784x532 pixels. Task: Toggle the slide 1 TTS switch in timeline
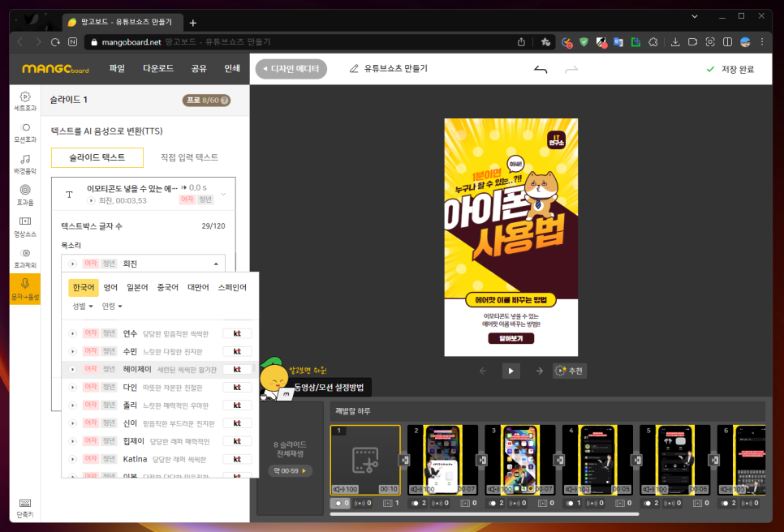(x=340, y=503)
